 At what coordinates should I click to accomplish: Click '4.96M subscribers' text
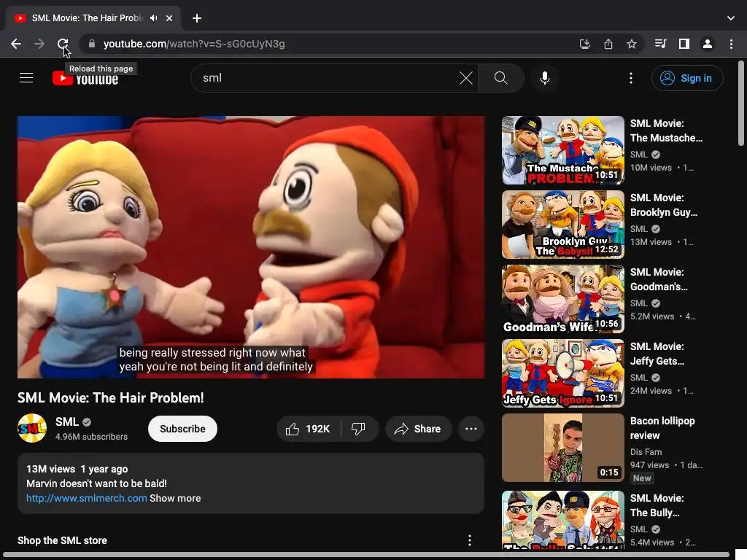91,437
